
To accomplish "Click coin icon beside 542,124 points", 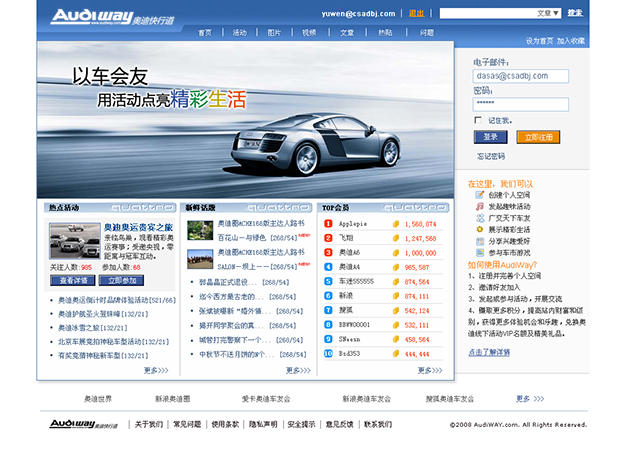I will (x=395, y=311).
